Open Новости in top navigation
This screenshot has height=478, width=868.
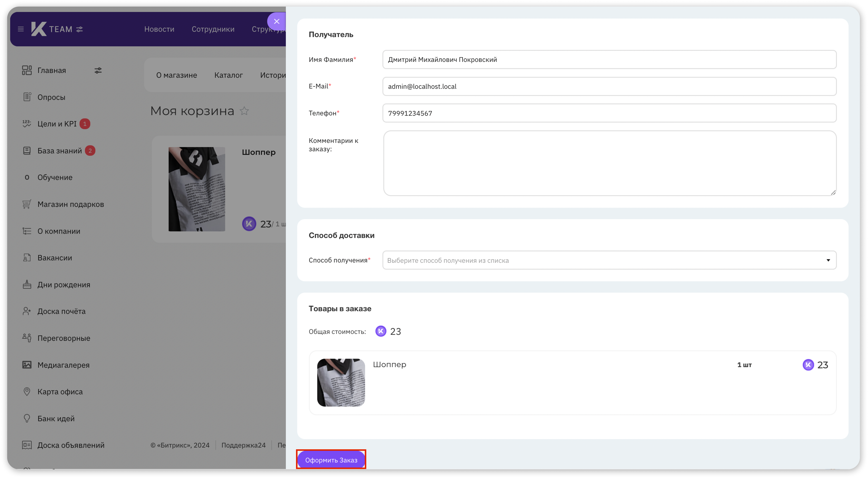[x=159, y=29]
